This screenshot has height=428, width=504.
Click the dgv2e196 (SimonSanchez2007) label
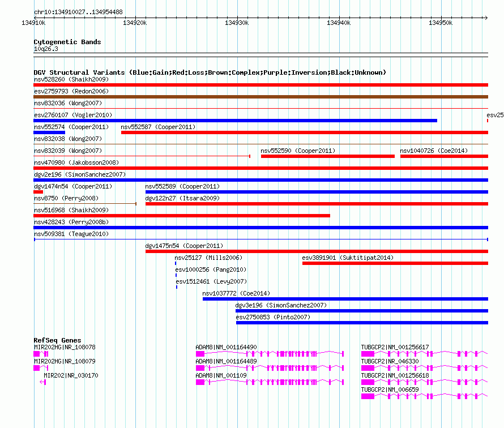(80, 174)
